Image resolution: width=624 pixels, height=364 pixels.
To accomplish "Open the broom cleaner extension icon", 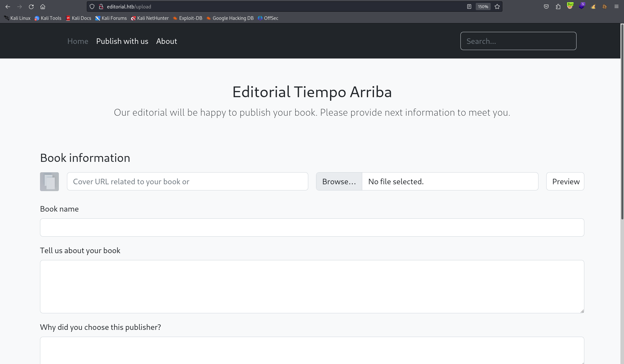I will [x=593, y=6].
